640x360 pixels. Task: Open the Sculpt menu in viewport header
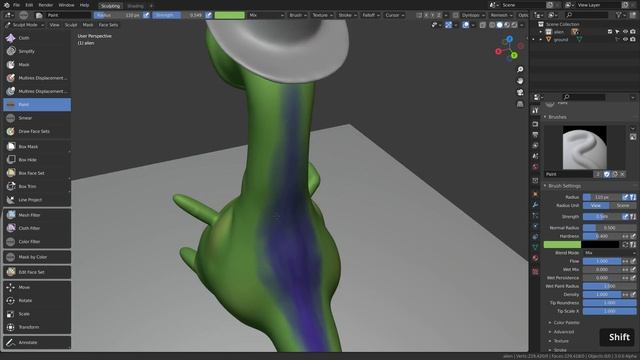(71, 25)
